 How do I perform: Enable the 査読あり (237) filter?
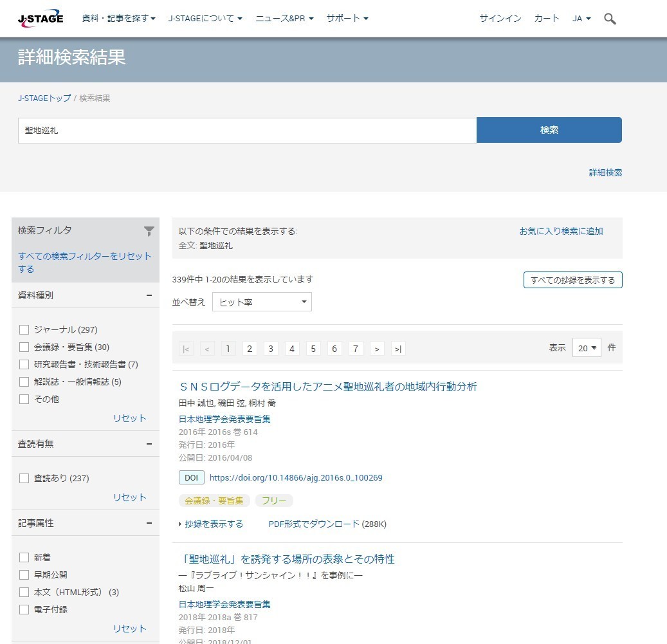tap(24, 478)
